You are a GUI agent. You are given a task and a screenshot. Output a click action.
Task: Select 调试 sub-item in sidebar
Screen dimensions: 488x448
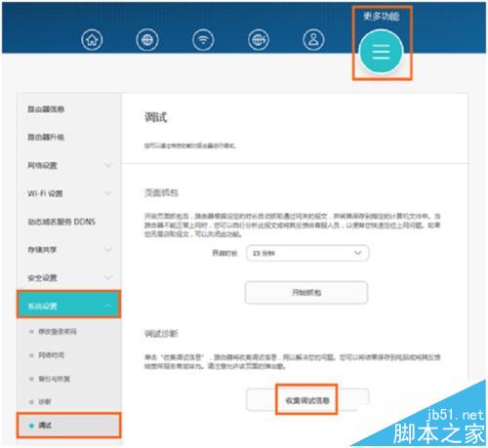pyautogui.click(x=68, y=426)
